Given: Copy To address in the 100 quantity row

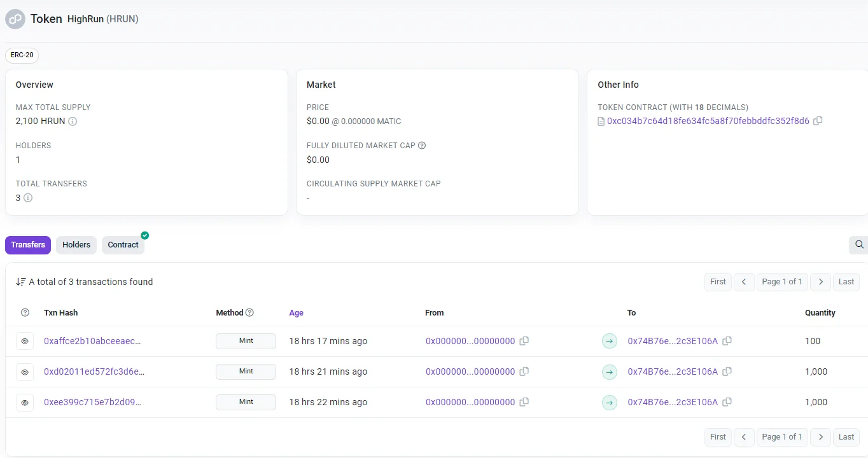Looking at the screenshot, I should 727,341.
